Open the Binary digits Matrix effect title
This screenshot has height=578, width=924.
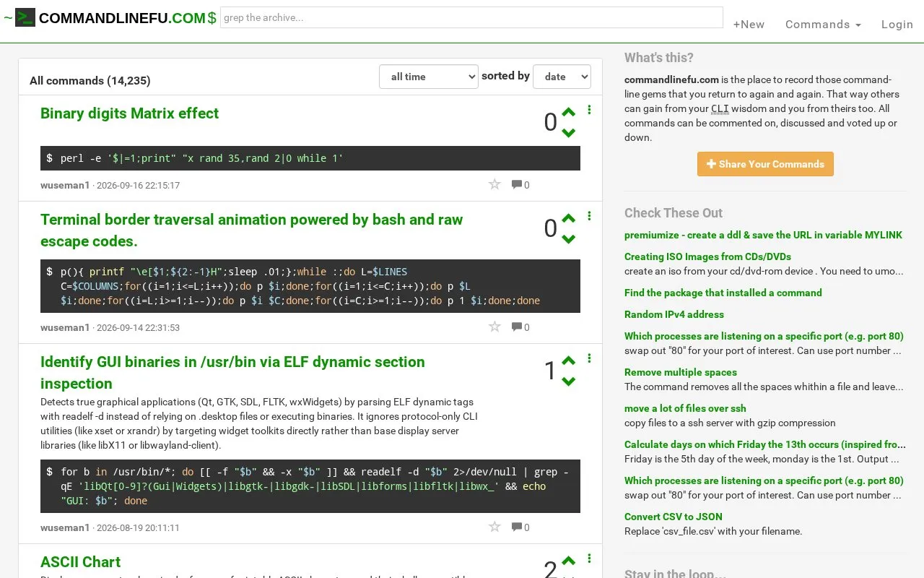click(x=129, y=113)
